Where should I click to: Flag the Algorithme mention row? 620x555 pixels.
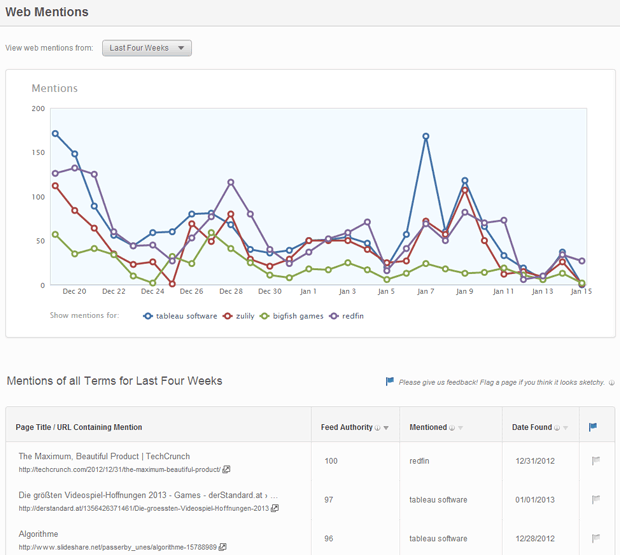[596, 539]
